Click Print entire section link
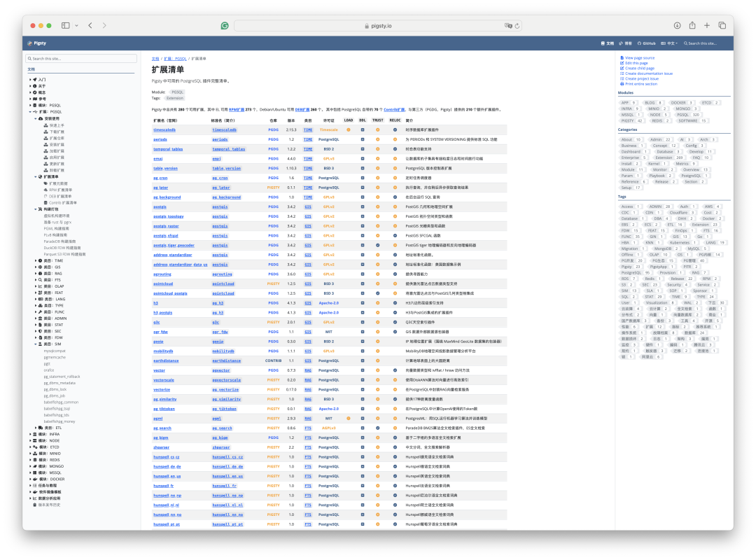Screen dimensions: 756x560 pos(639,84)
